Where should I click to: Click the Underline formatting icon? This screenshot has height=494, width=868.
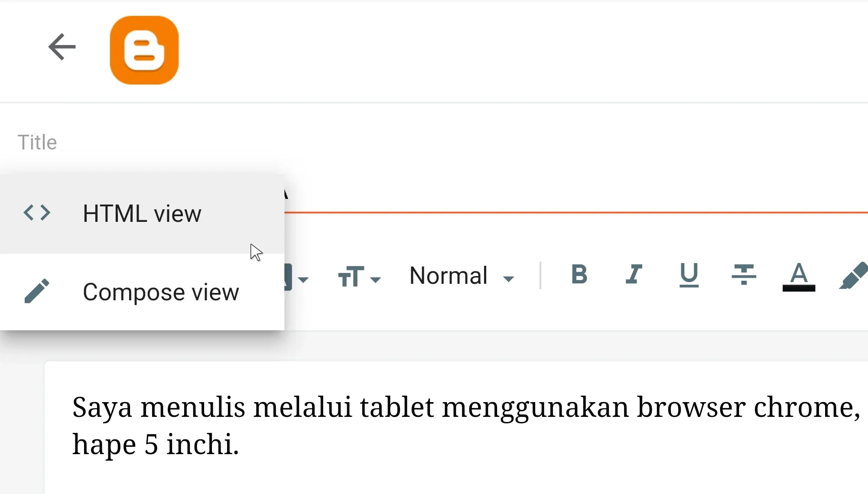click(689, 276)
